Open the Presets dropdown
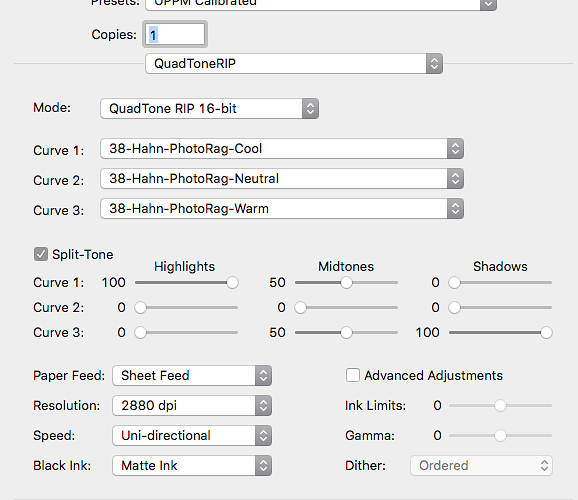This screenshot has width=578, height=500. pyautogui.click(x=321, y=4)
